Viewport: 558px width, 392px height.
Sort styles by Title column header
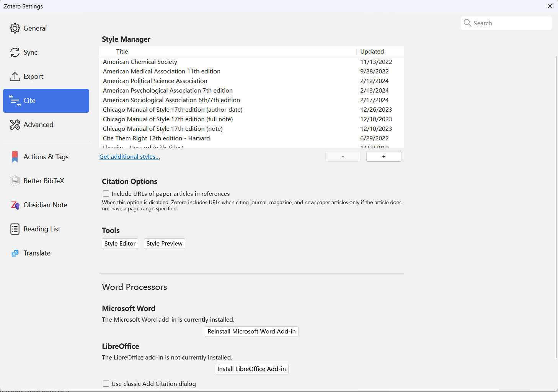(228, 52)
